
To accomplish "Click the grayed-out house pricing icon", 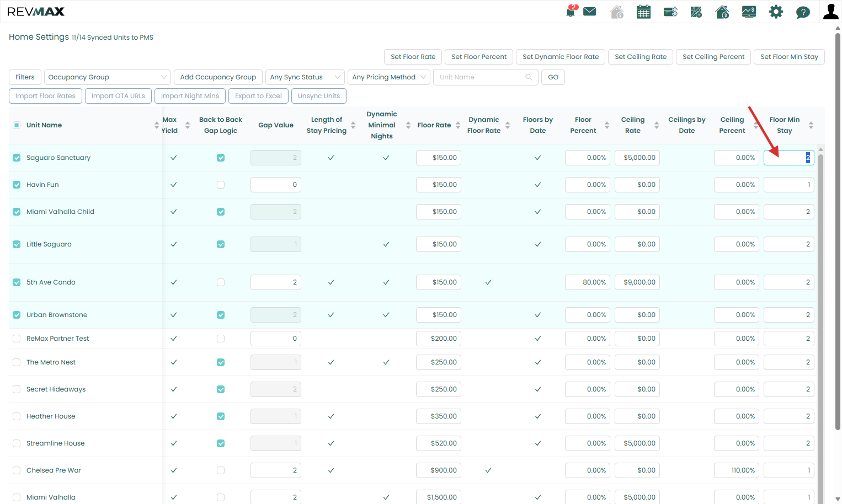I will (x=617, y=12).
